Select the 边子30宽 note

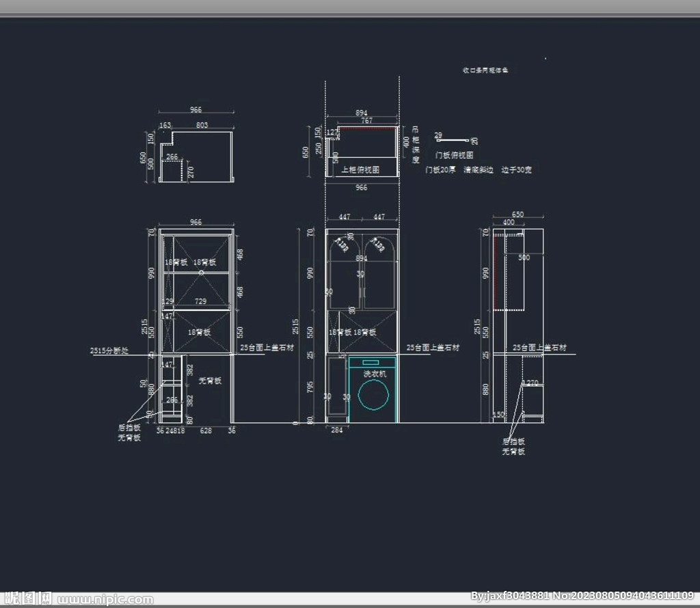click(x=516, y=169)
